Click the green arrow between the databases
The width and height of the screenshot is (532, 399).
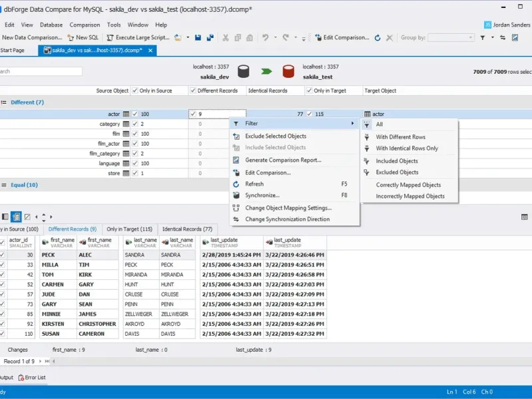tap(266, 72)
